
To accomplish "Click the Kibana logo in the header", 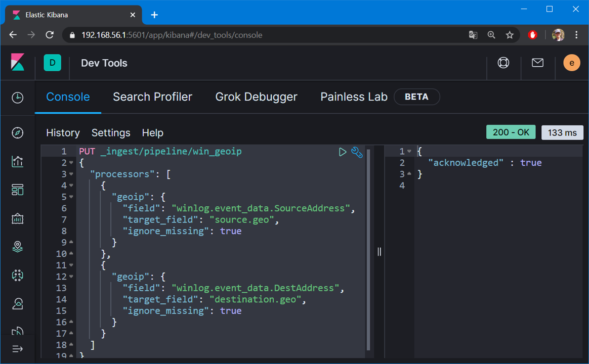I will [x=17, y=62].
